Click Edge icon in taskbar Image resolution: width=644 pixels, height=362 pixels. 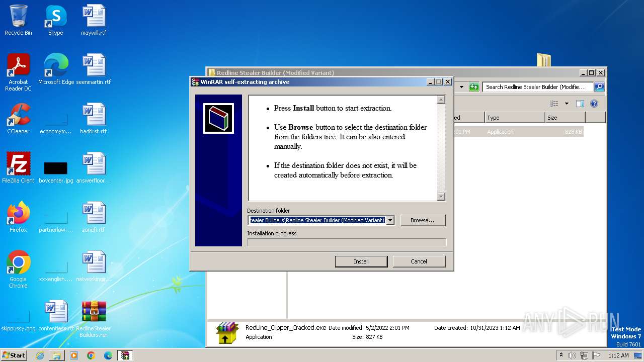coord(108,355)
